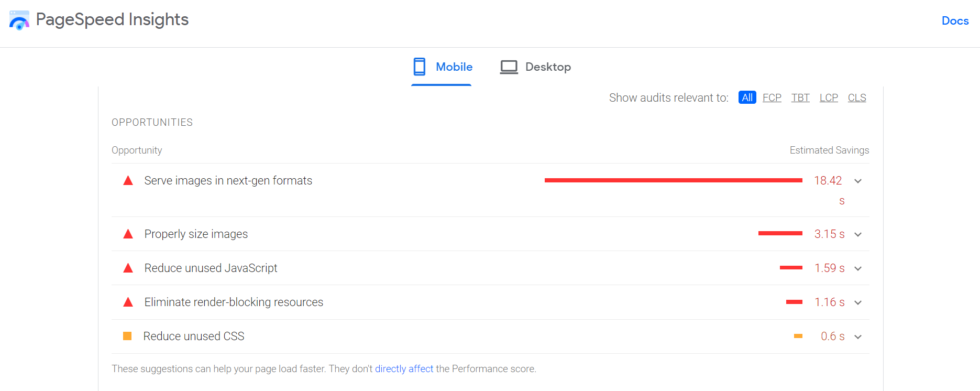Click 'Eliminate render-blocking resources' text
Image resolution: width=980 pixels, height=391 pixels.
click(234, 302)
